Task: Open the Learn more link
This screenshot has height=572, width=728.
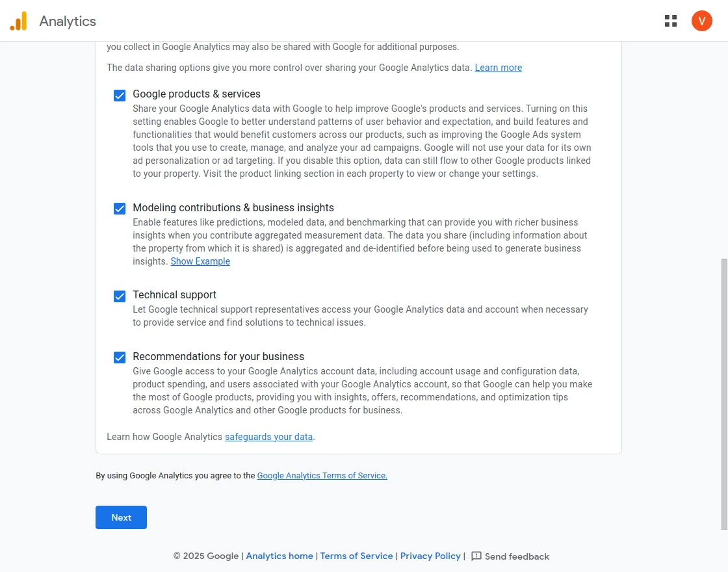Action: 498,68
